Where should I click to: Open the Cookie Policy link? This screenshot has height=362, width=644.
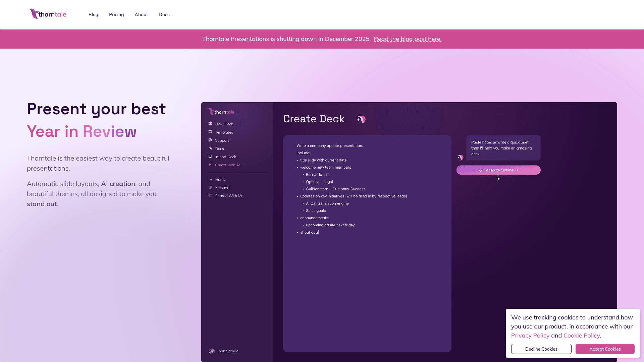click(582, 336)
